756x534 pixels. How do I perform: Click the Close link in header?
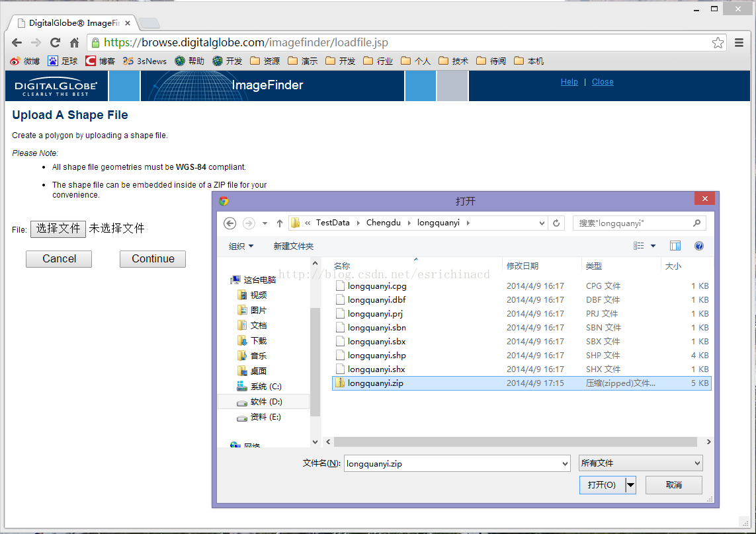pos(603,82)
